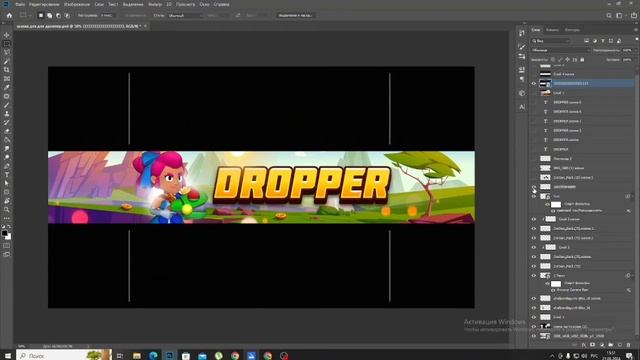Screen dimensions: 640x360
Task: Toggle eye of bottom-most layer in panel
Action: (534, 336)
